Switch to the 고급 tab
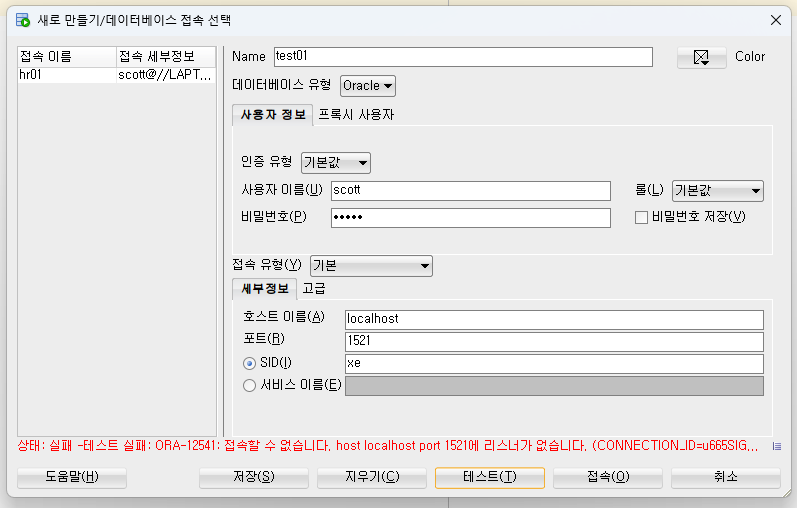 pyautogui.click(x=314, y=289)
